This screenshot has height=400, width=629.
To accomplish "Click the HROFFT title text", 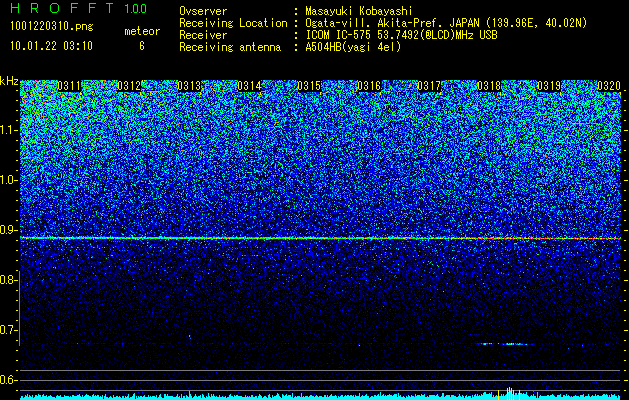I will click(x=63, y=8).
